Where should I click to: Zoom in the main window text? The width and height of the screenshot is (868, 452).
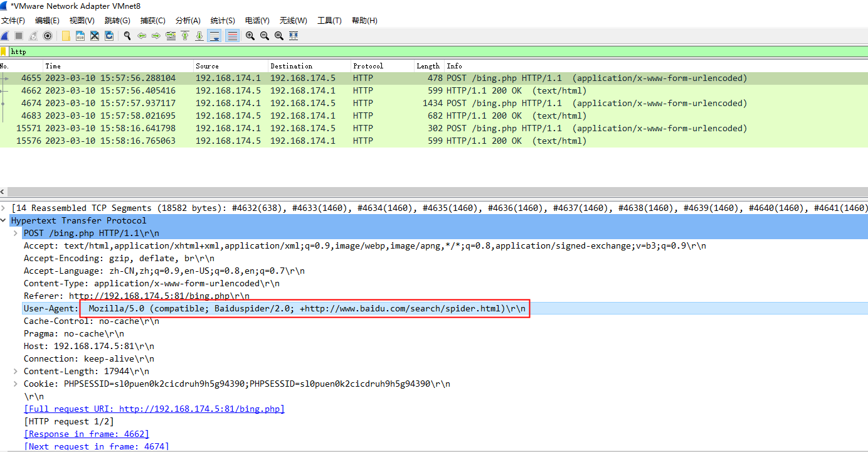click(250, 36)
